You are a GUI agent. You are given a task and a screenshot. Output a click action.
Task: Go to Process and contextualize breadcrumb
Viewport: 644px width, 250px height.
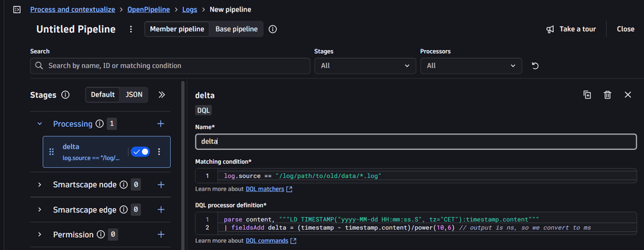point(73,10)
